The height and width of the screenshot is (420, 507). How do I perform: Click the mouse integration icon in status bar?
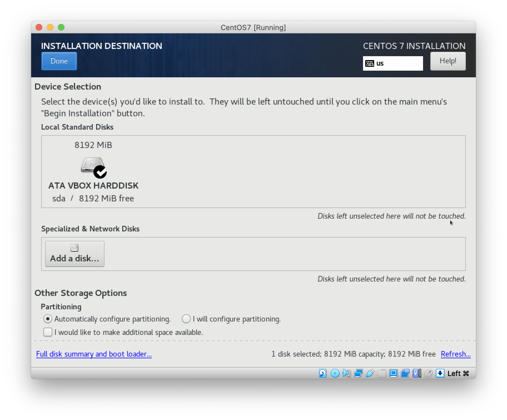pos(428,373)
